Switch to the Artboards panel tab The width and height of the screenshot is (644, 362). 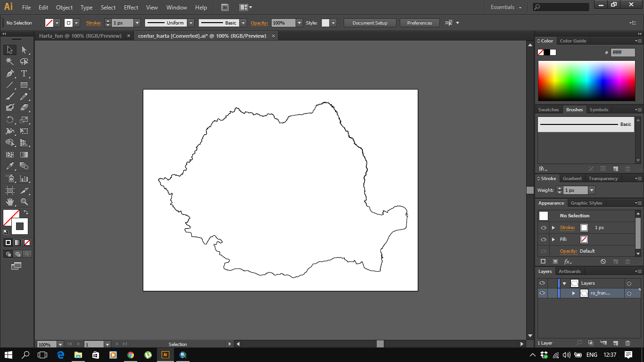point(570,271)
